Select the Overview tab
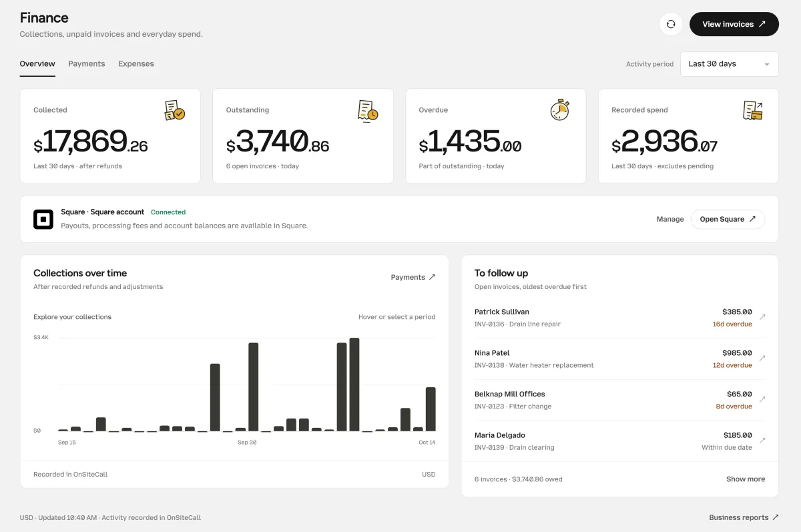The height and width of the screenshot is (532, 801). click(37, 64)
